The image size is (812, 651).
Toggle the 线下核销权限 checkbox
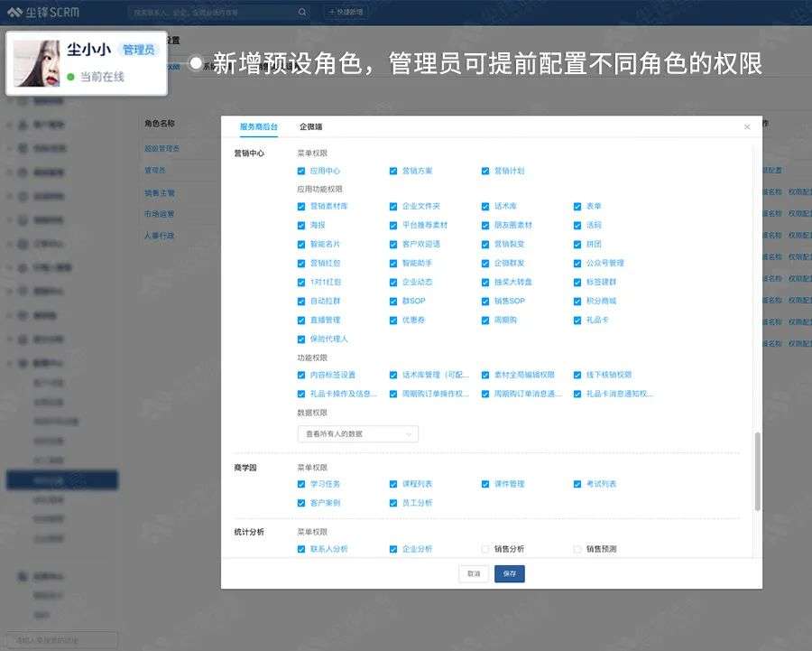577,375
